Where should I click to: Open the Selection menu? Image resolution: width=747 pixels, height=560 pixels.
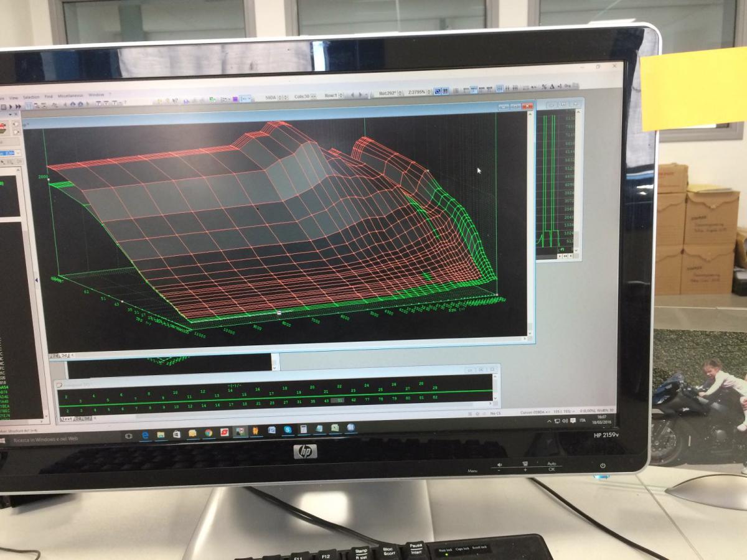[x=31, y=97]
